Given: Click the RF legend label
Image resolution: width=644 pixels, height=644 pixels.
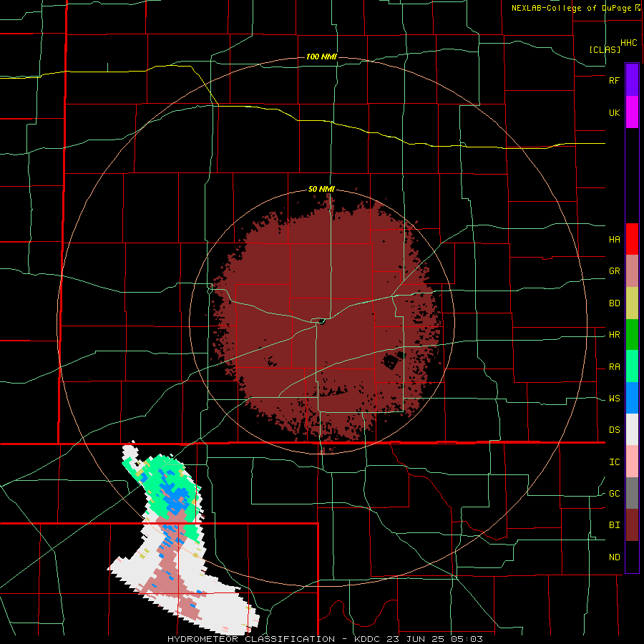Looking at the screenshot, I should click(614, 80).
